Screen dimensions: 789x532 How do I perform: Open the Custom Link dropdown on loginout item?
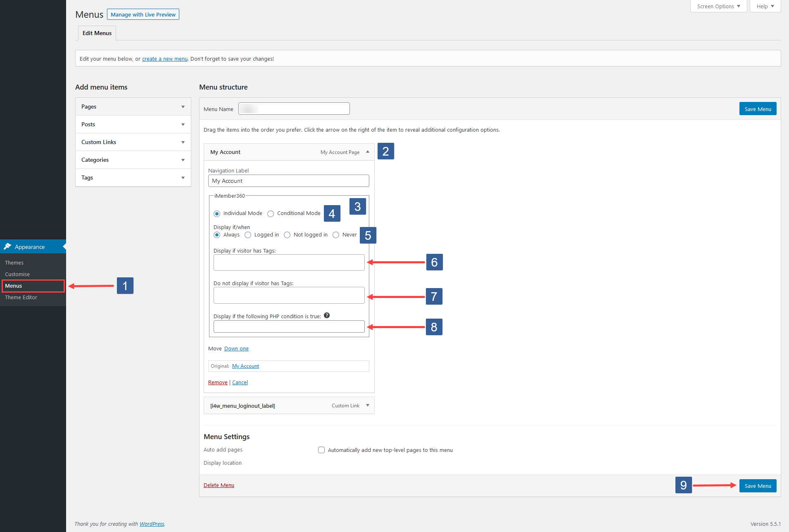click(367, 405)
